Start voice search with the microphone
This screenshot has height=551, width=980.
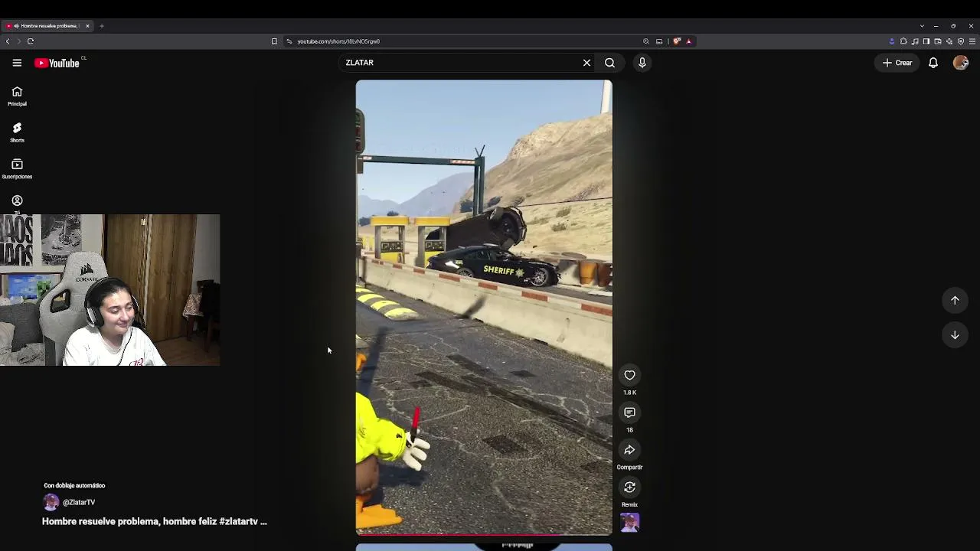point(642,63)
